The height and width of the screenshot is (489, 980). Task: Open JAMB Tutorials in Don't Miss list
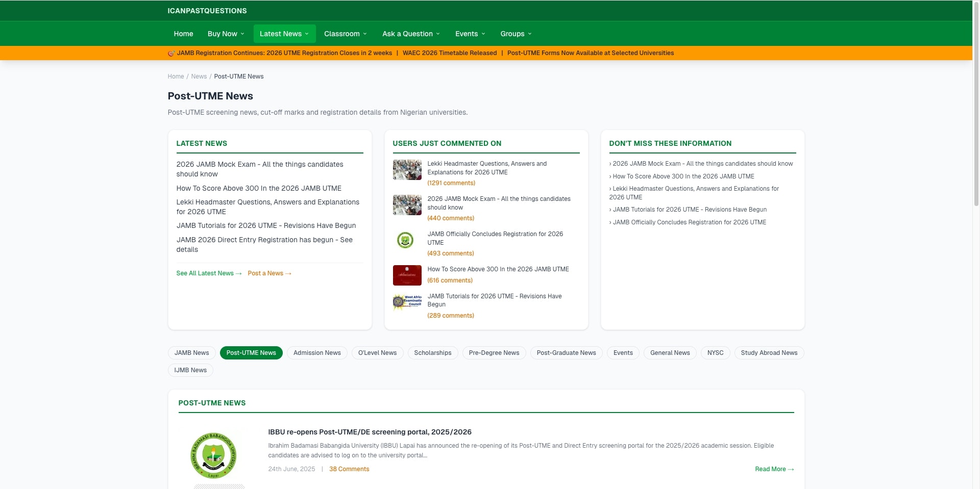(688, 210)
